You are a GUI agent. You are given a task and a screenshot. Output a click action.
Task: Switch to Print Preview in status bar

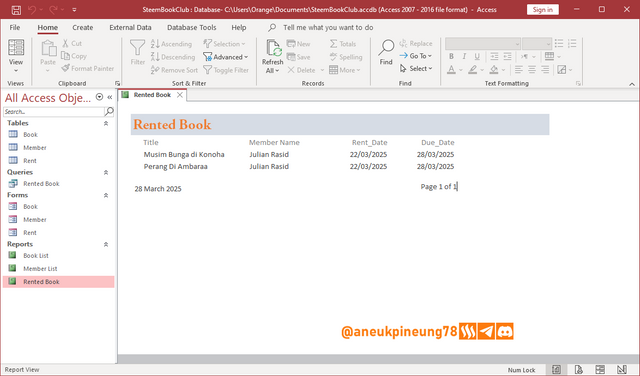coord(578,369)
